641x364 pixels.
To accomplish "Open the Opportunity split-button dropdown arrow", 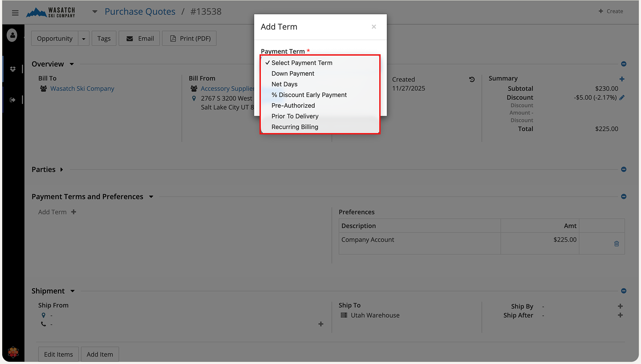I will tap(84, 39).
